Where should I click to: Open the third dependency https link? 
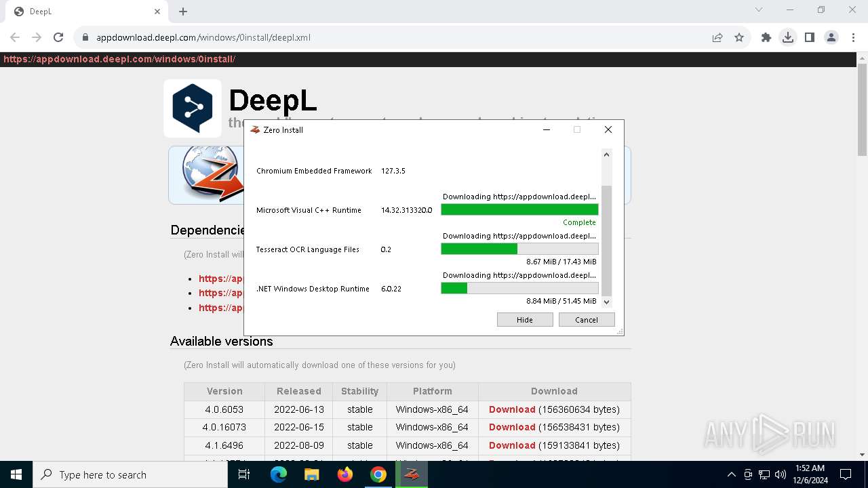220,308
